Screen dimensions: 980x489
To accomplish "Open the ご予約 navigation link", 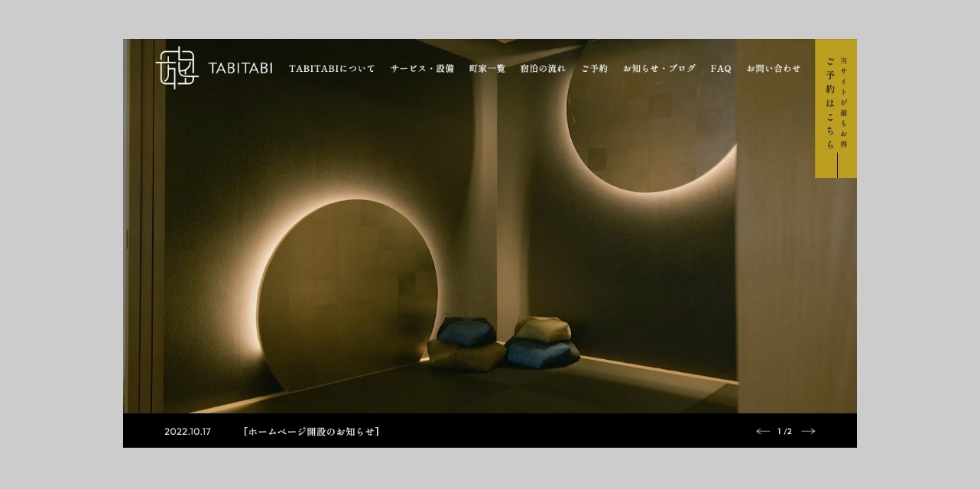I will [594, 69].
